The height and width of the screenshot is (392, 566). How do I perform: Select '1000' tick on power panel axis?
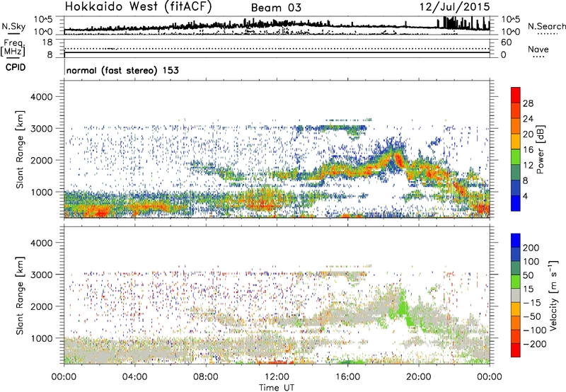click(x=41, y=192)
